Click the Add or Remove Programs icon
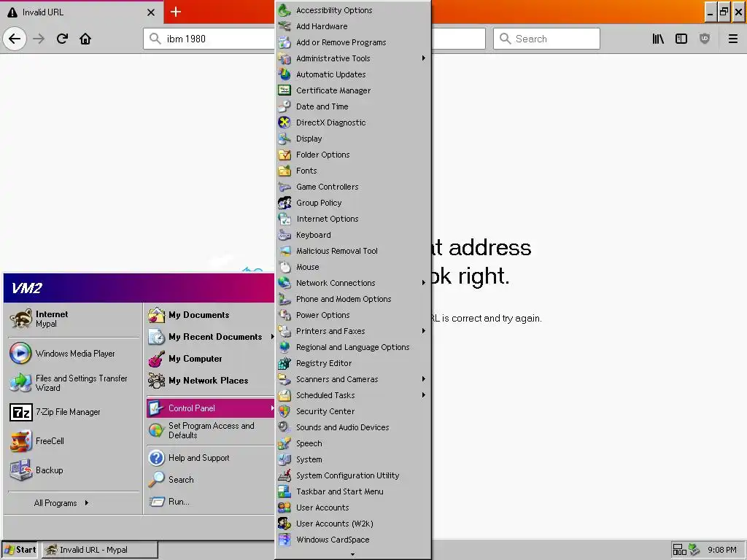The image size is (747, 560). point(285,42)
